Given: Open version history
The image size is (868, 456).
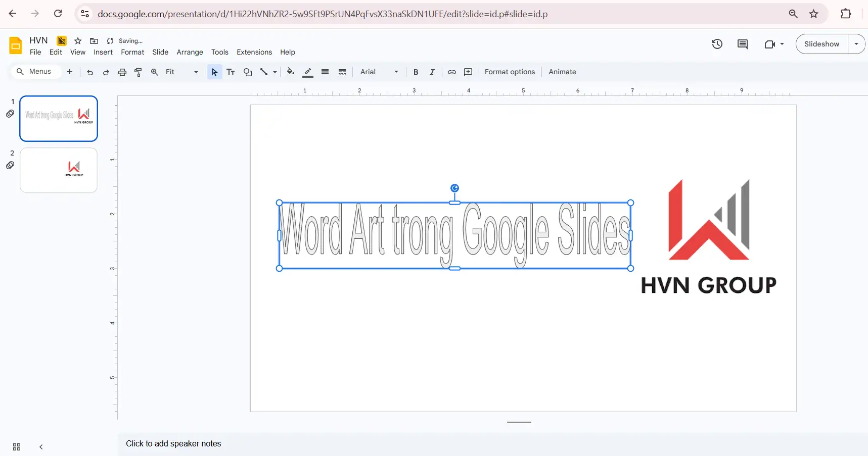Looking at the screenshot, I should point(717,44).
